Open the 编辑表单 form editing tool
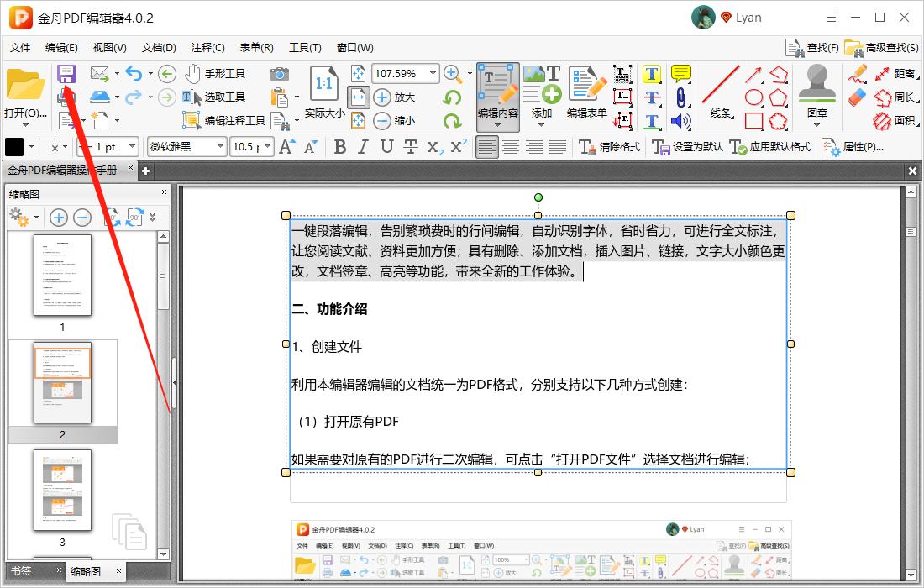The image size is (924, 588). click(587, 92)
